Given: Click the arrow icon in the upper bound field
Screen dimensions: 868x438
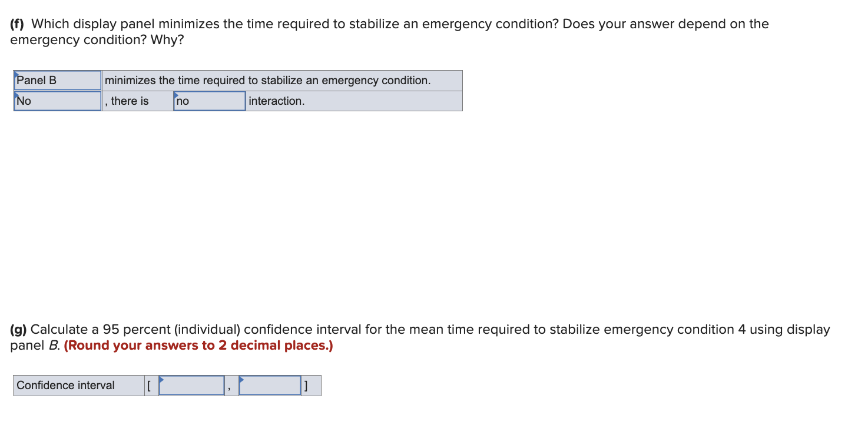Looking at the screenshot, I should tap(241, 380).
